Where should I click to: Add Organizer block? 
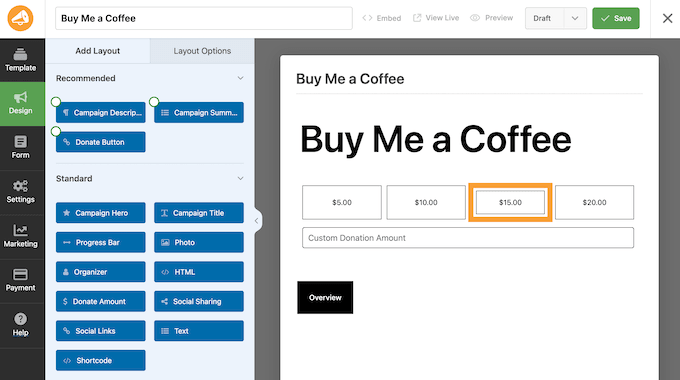click(x=101, y=272)
